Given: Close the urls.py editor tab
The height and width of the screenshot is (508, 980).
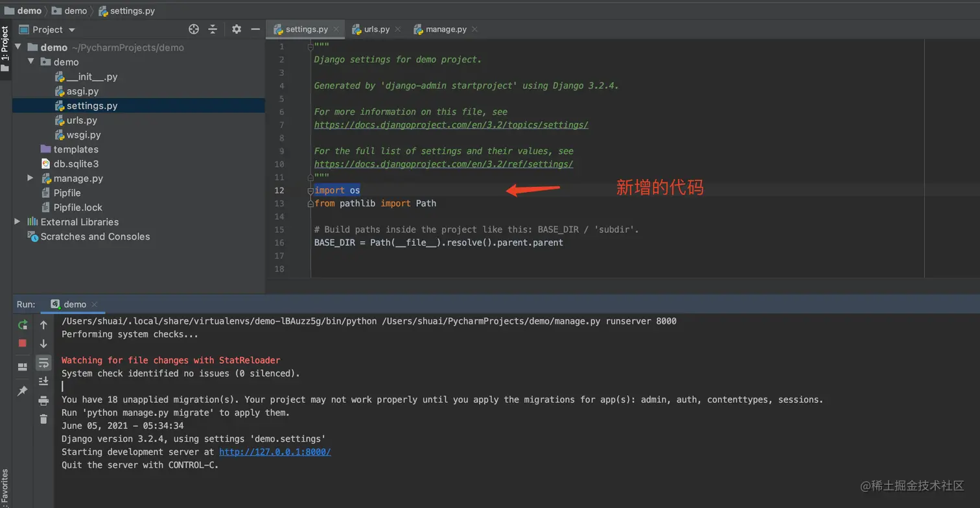Looking at the screenshot, I should click(x=398, y=29).
